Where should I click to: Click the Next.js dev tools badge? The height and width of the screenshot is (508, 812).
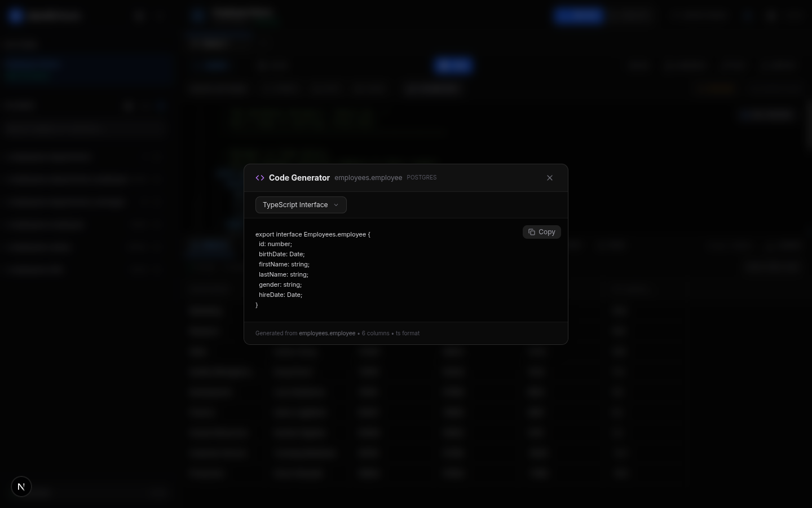pos(21,487)
